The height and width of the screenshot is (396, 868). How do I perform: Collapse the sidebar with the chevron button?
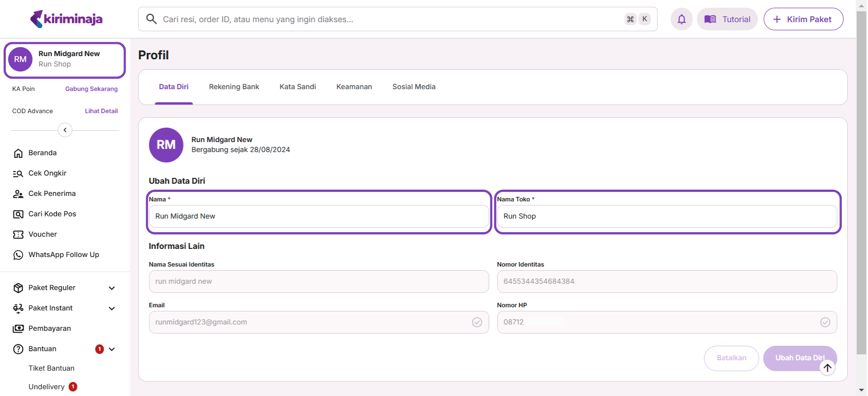[65, 130]
